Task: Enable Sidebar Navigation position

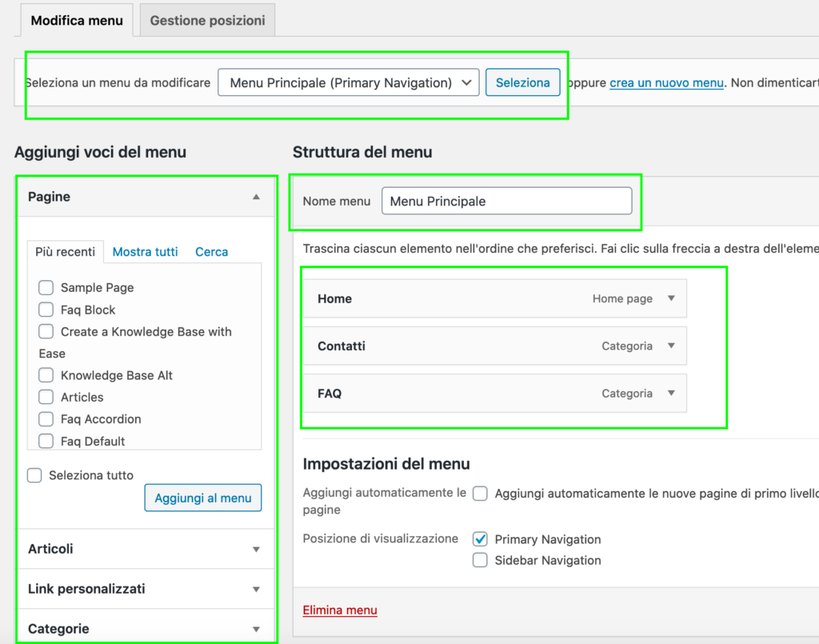Action: (x=480, y=560)
